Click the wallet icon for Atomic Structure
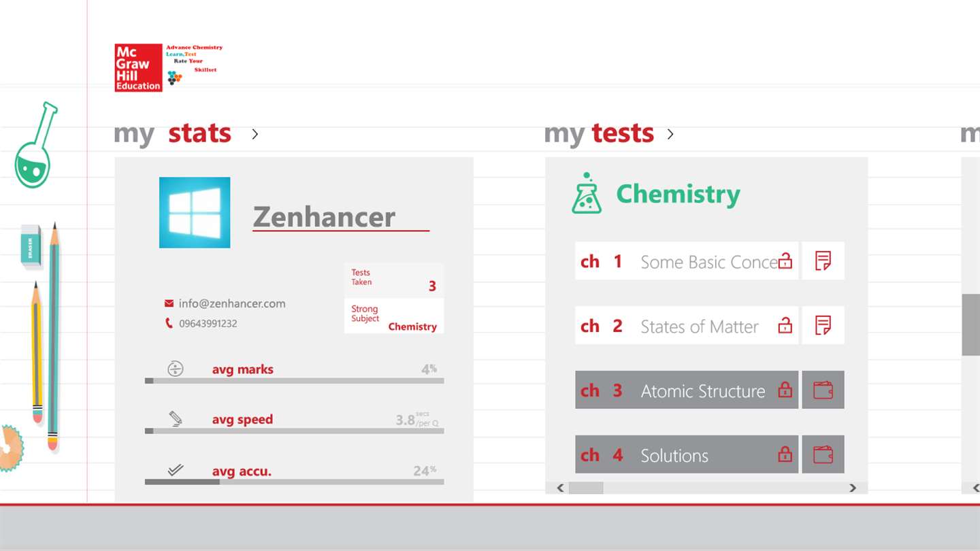This screenshot has width=980, height=551. click(x=823, y=390)
